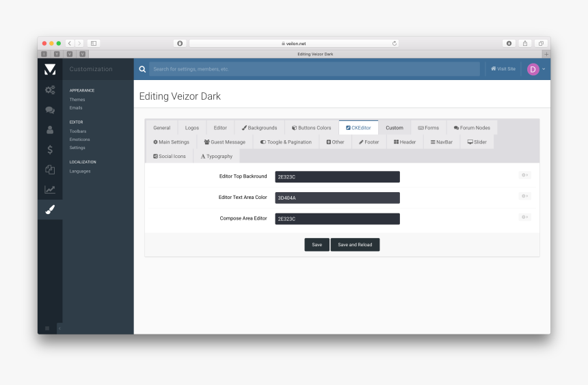588x385 pixels.
Task: Switch to the Main Settings tab
Action: click(172, 142)
